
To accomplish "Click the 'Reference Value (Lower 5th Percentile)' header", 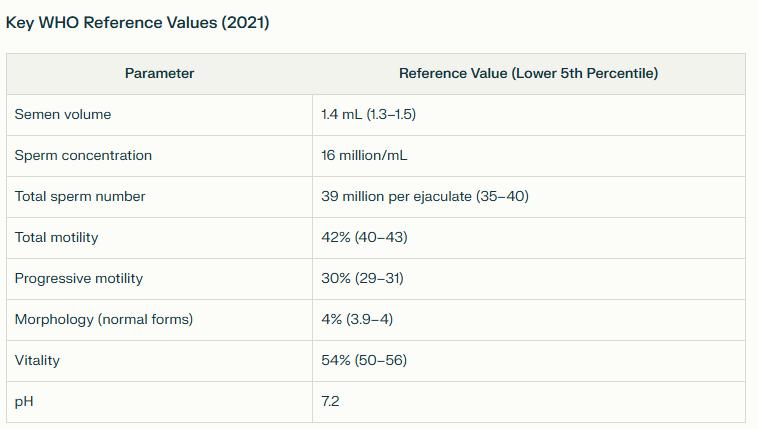I will (x=528, y=73).
